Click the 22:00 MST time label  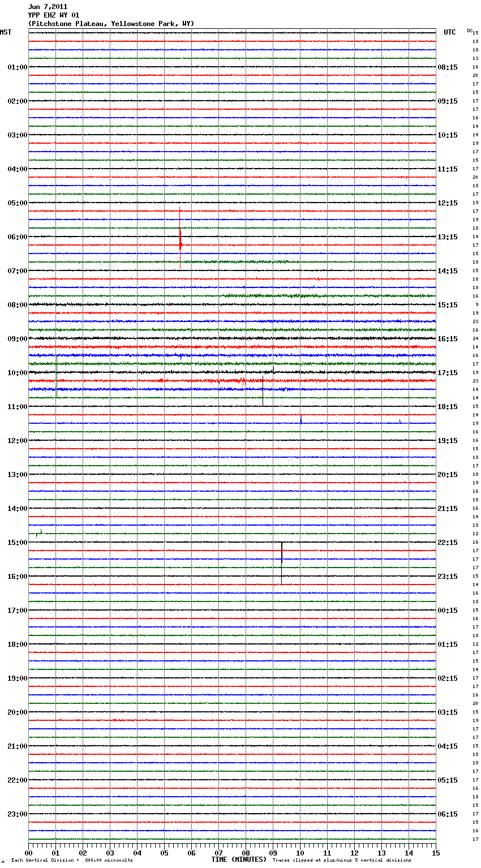(18, 780)
